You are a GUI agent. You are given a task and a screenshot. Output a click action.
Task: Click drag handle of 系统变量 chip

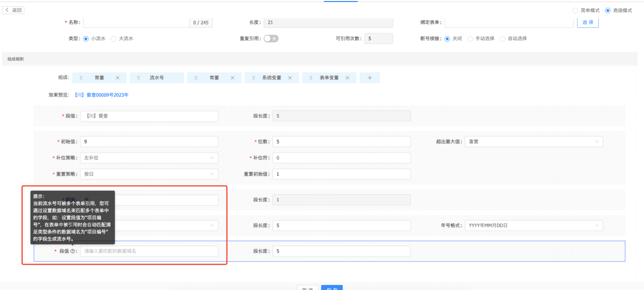coord(254,78)
